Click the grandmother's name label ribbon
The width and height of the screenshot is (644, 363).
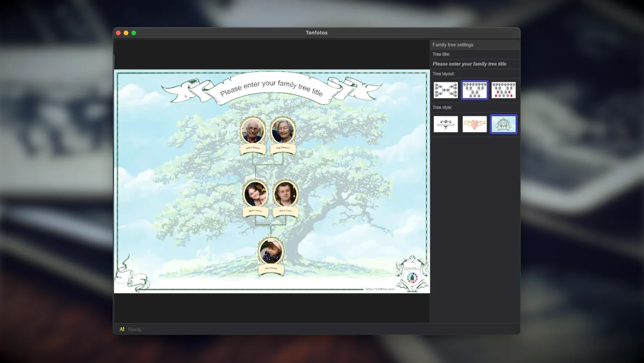[283, 149]
